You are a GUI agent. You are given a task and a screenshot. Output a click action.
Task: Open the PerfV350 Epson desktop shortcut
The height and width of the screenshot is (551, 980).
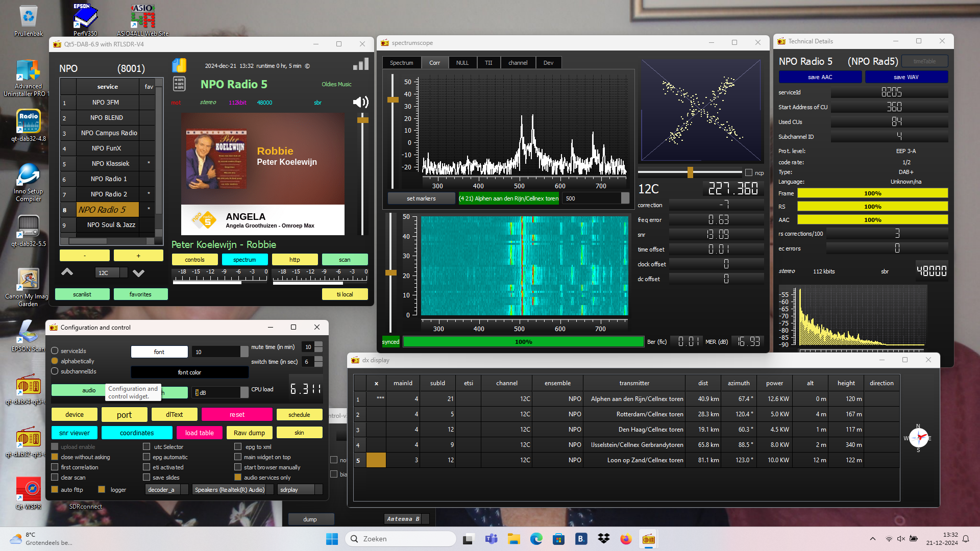(85, 20)
